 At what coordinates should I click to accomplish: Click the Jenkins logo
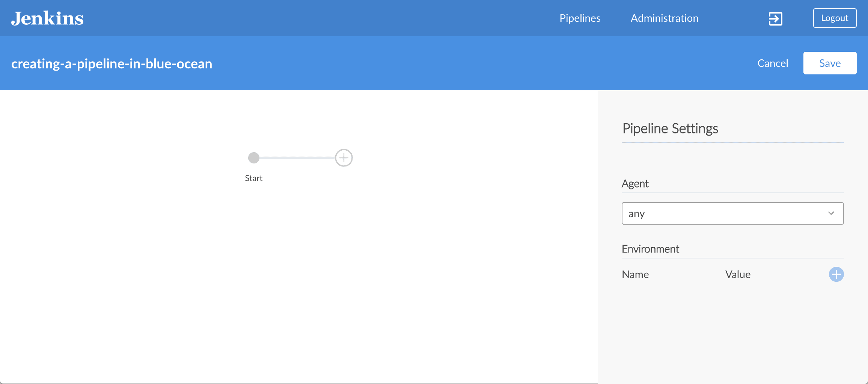point(48,18)
